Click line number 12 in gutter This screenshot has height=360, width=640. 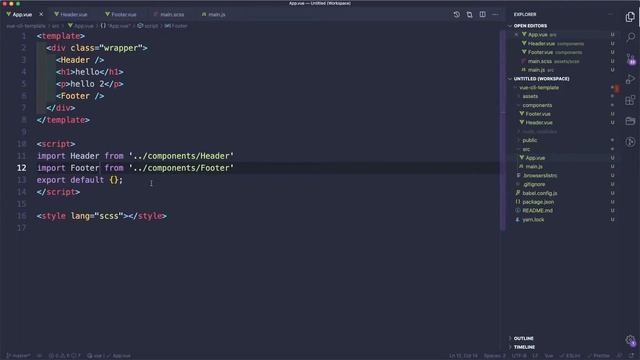(21, 168)
